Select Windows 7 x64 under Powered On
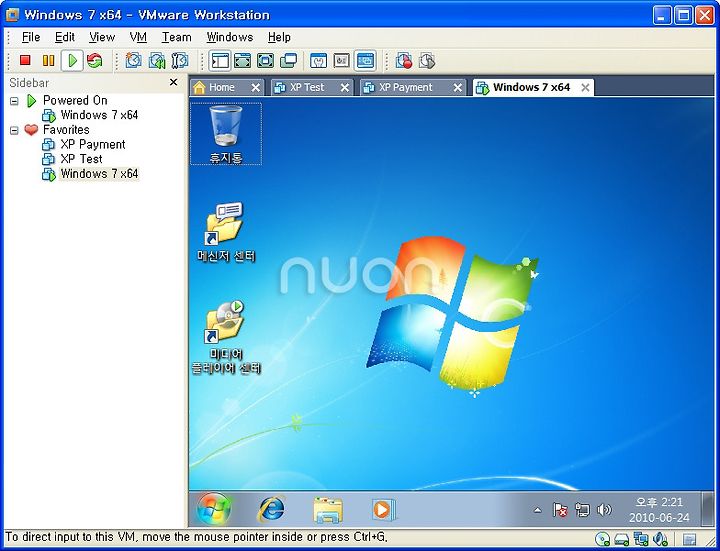The width and height of the screenshot is (720, 551). click(99, 115)
